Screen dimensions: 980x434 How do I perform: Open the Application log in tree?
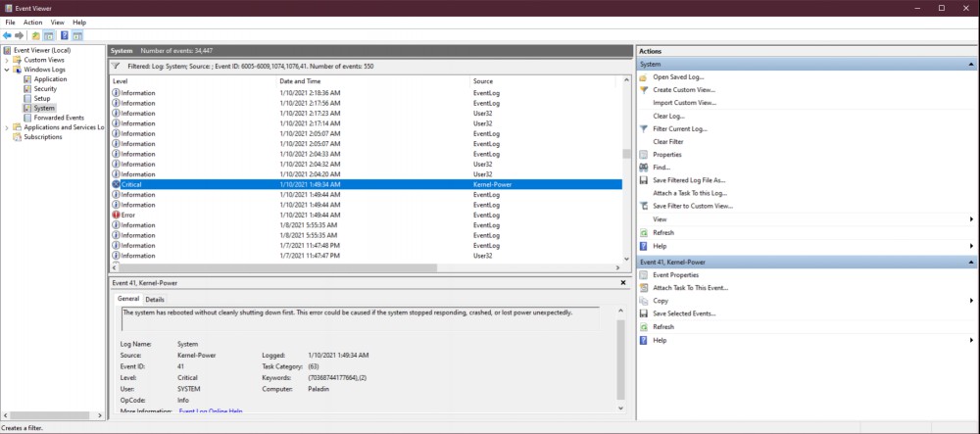tap(50, 79)
